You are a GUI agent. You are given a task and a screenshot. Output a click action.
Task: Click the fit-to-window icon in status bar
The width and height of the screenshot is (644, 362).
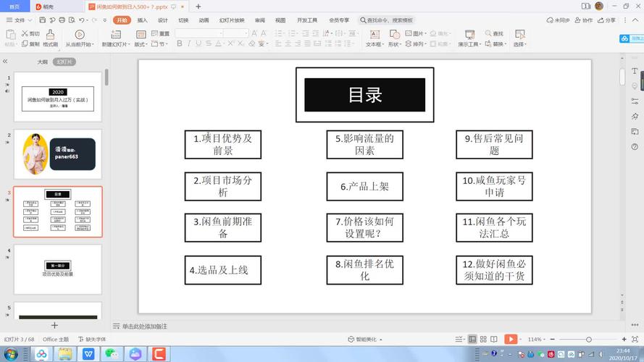point(635,340)
